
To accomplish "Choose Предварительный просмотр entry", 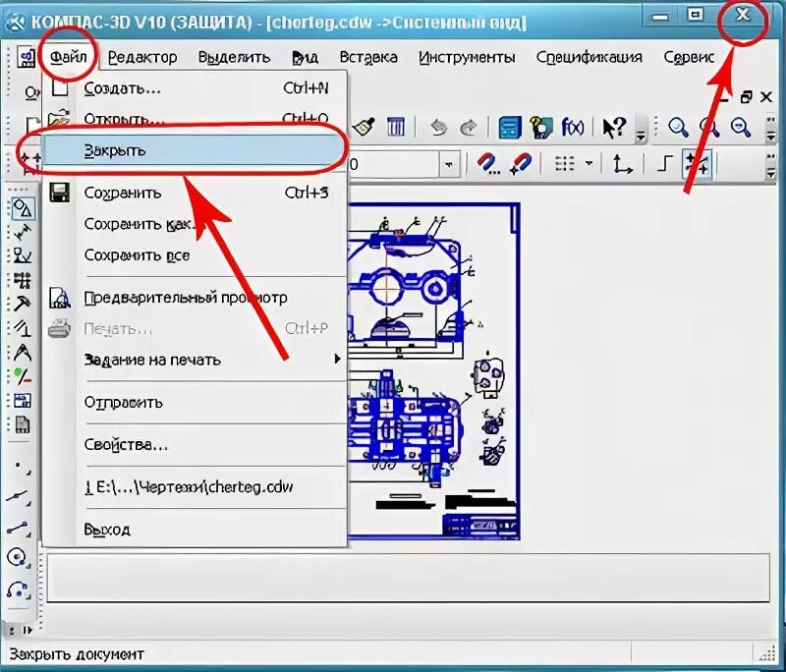I will (x=195, y=298).
